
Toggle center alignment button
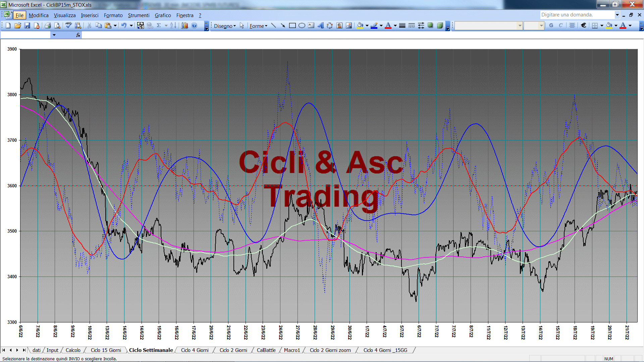click(x=572, y=25)
